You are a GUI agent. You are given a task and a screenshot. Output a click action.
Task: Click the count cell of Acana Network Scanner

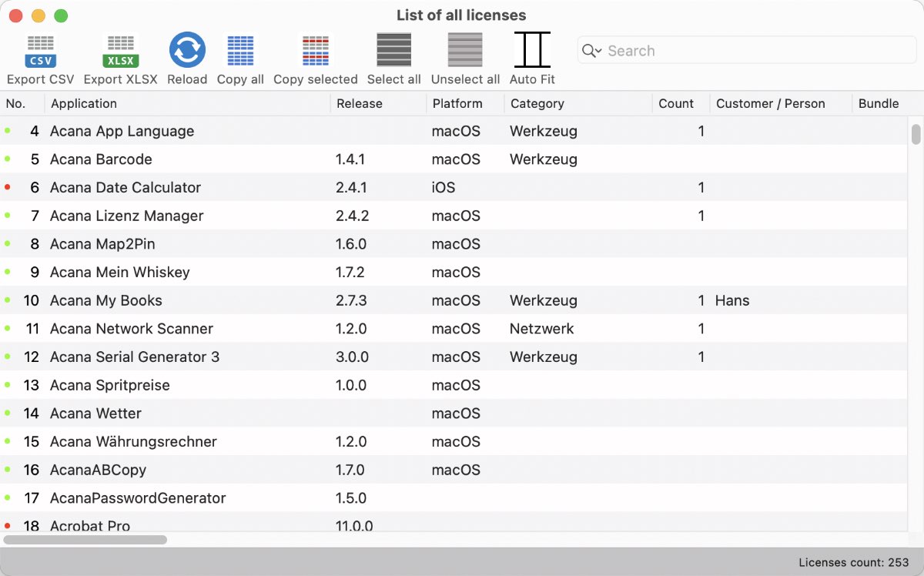[701, 329]
